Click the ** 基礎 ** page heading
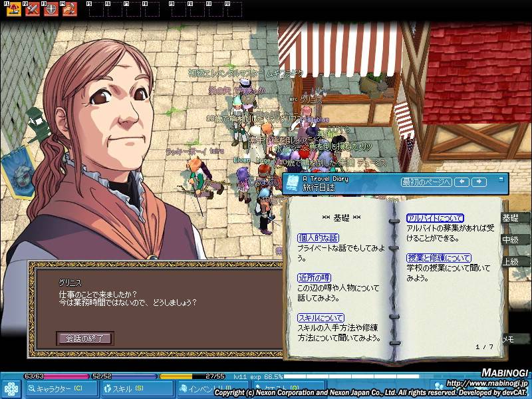This screenshot has width=532, height=399. click(x=341, y=218)
